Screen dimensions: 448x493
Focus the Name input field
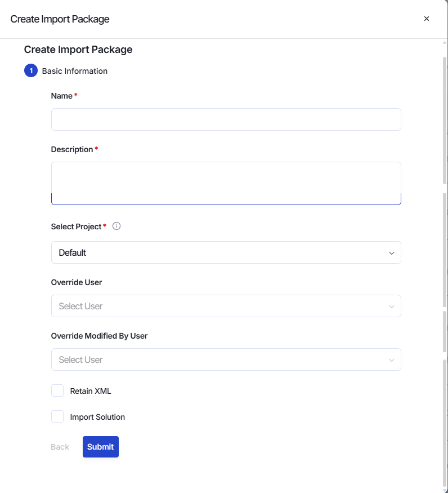click(226, 119)
